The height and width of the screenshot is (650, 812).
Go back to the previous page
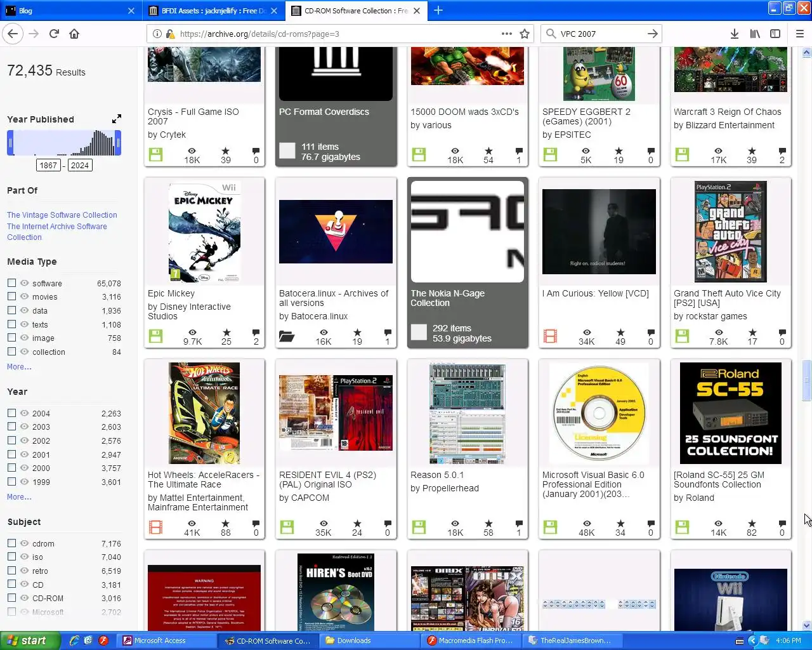tap(13, 34)
